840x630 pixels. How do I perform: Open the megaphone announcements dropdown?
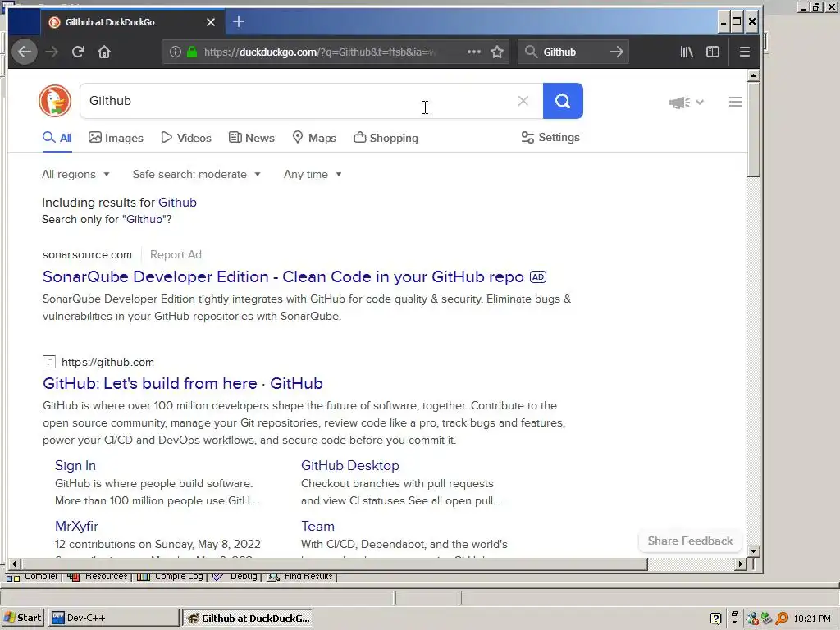click(687, 103)
